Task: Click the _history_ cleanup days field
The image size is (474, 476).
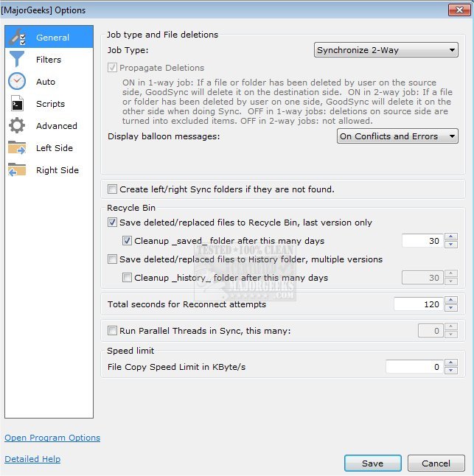Action: [x=422, y=278]
